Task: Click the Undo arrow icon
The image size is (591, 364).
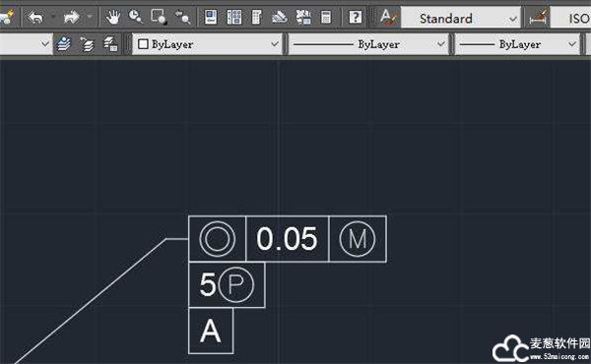Action: (x=35, y=17)
